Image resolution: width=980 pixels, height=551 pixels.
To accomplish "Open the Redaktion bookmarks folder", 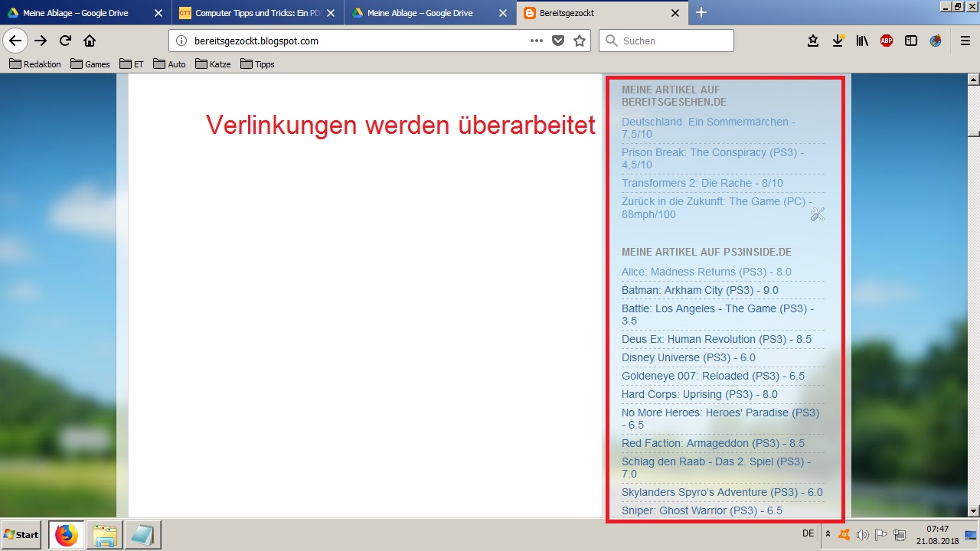I will pyautogui.click(x=35, y=64).
